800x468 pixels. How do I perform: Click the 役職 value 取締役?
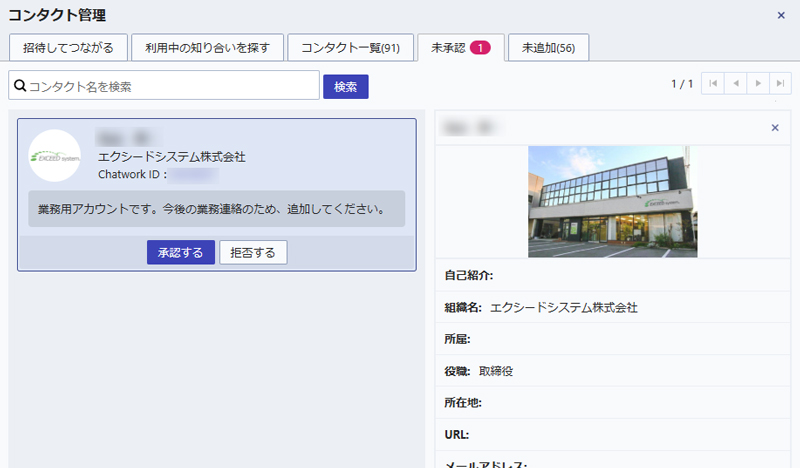point(496,371)
